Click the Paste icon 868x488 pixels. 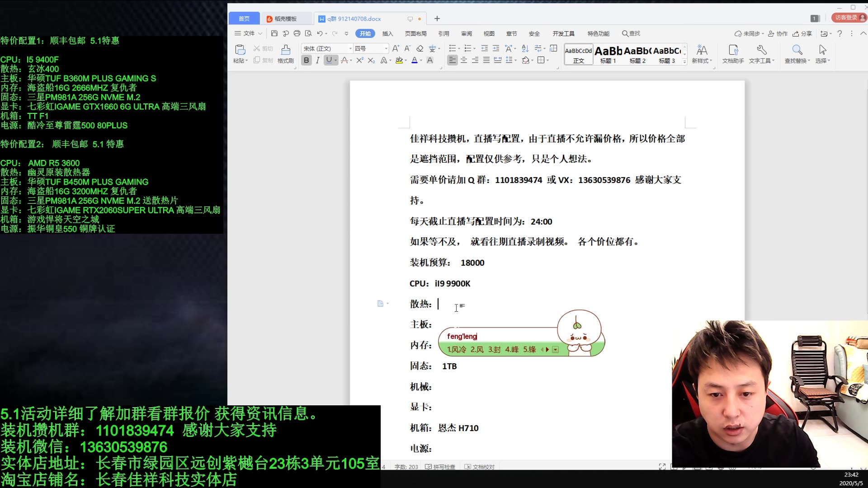point(240,50)
